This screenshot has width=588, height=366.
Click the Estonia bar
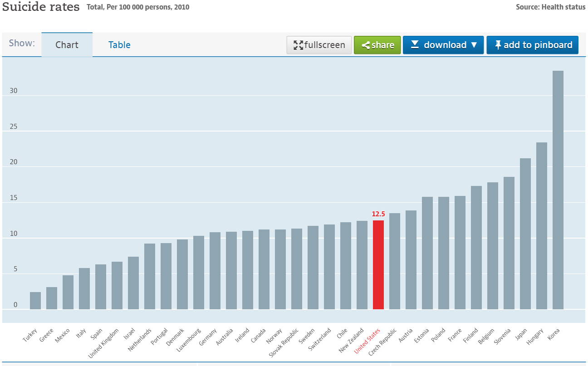coord(427,253)
